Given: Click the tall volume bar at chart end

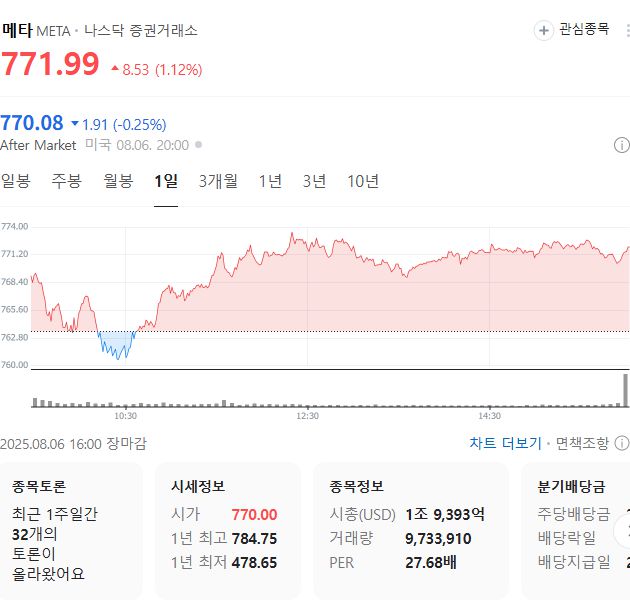Looking at the screenshot, I should tap(626, 390).
